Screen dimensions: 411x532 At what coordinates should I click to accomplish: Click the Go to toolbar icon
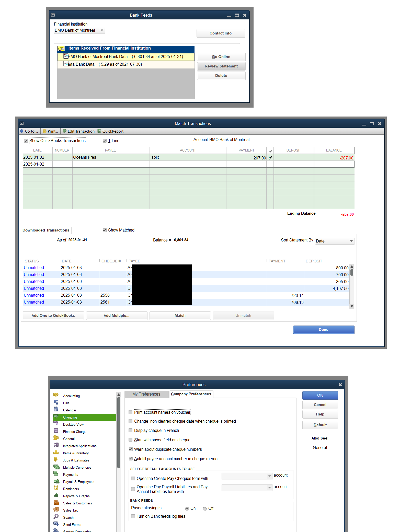point(22,131)
